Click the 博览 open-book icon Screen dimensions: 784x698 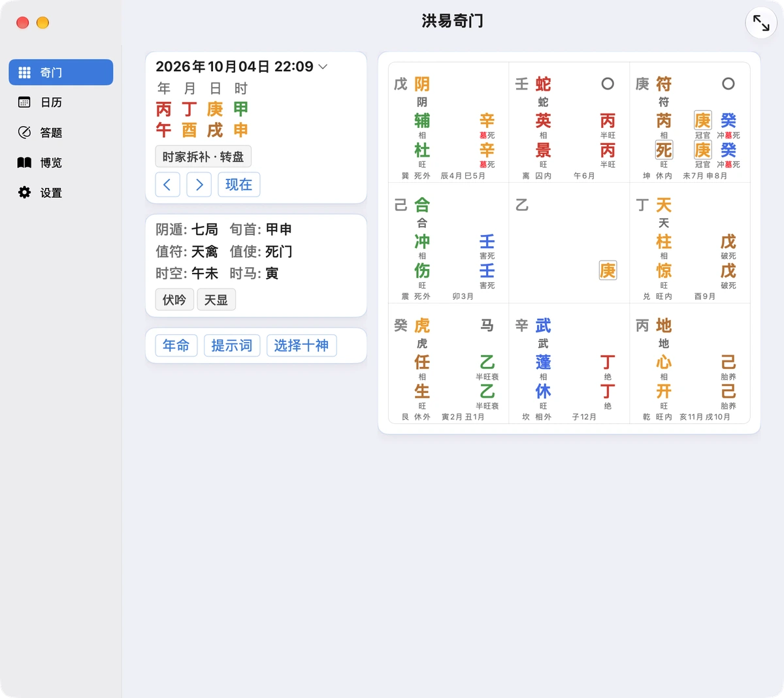(x=24, y=163)
